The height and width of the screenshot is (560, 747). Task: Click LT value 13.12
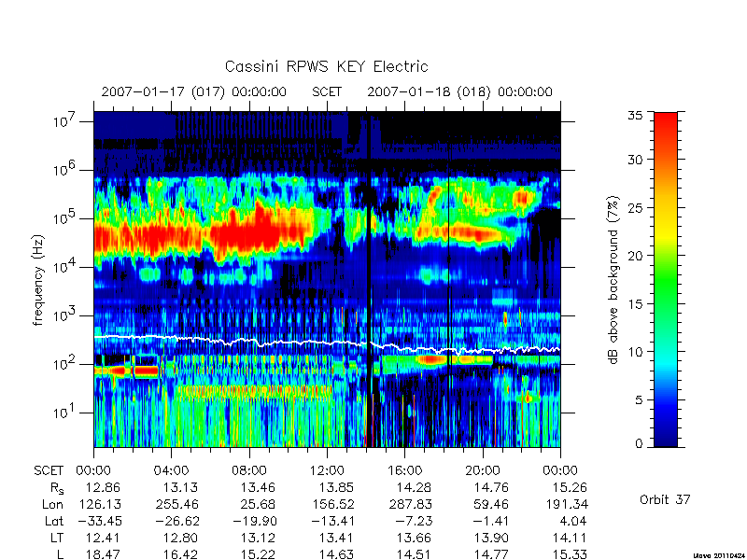pos(258,539)
